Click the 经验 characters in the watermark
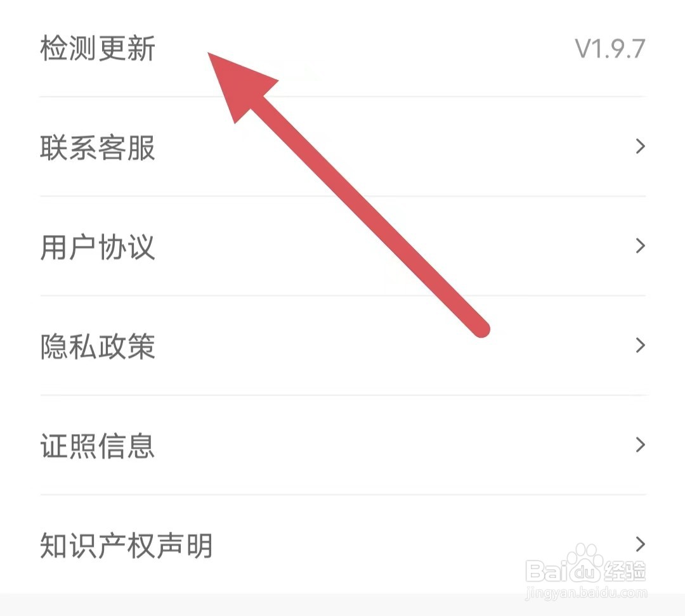Image resolution: width=685 pixels, height=616 pixels. (625, 570)
